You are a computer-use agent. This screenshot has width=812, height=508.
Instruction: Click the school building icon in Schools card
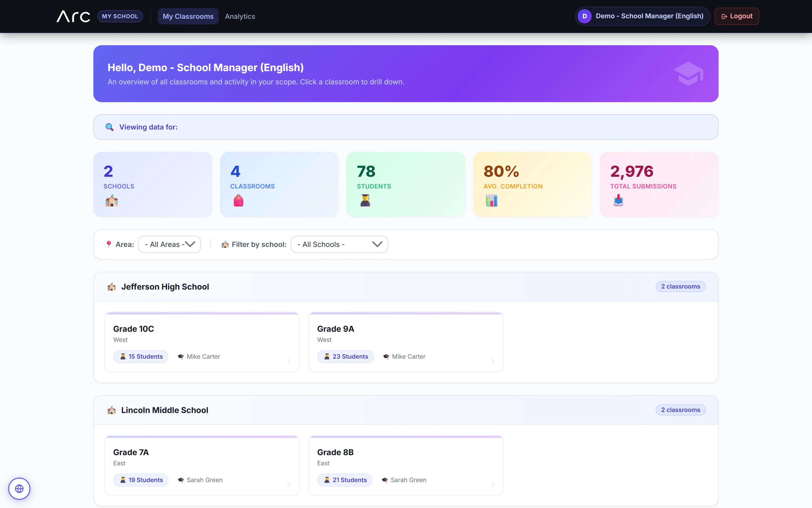(x=112, y=201)
